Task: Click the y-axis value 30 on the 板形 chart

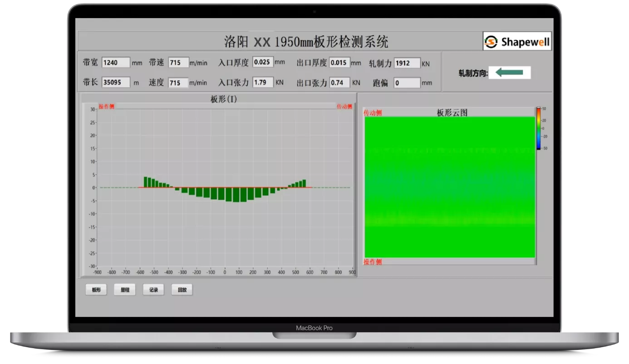Action: click(93, 109)
